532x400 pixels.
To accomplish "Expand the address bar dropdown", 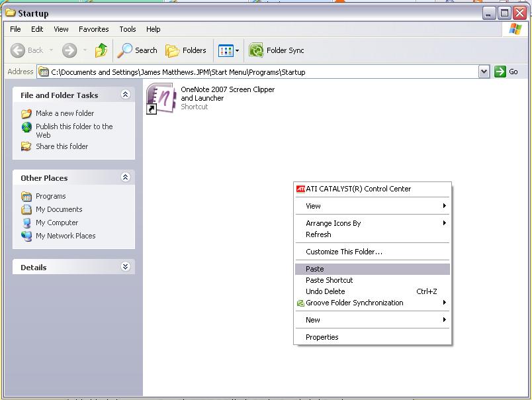I will point(484,72).
